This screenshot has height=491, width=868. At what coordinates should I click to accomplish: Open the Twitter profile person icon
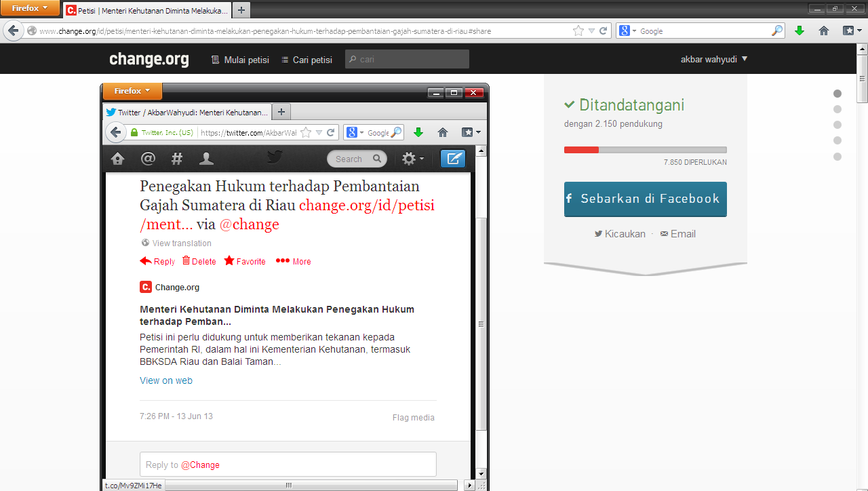pos(206,159)
